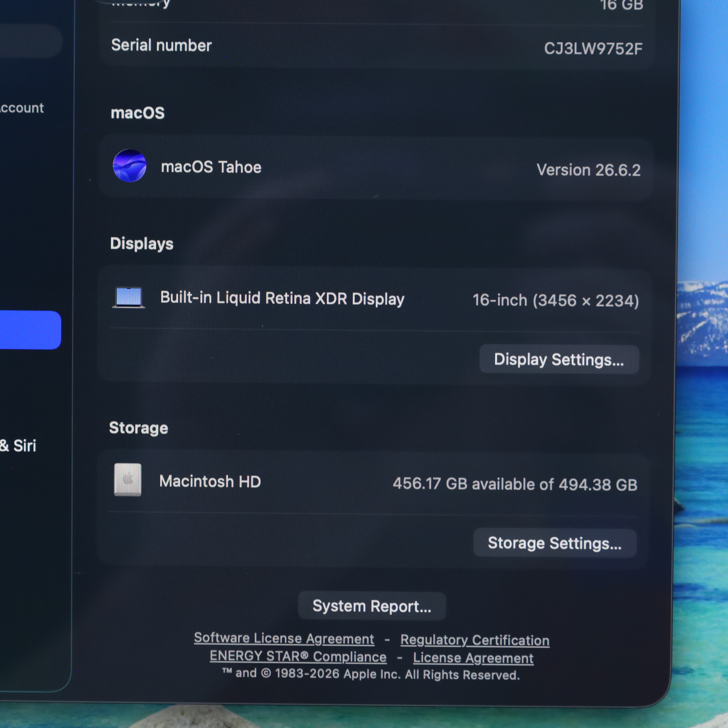Click 'Built-in Liquid Retina XDR Display' label
The image size is (728, 728).
pos(282,298)
